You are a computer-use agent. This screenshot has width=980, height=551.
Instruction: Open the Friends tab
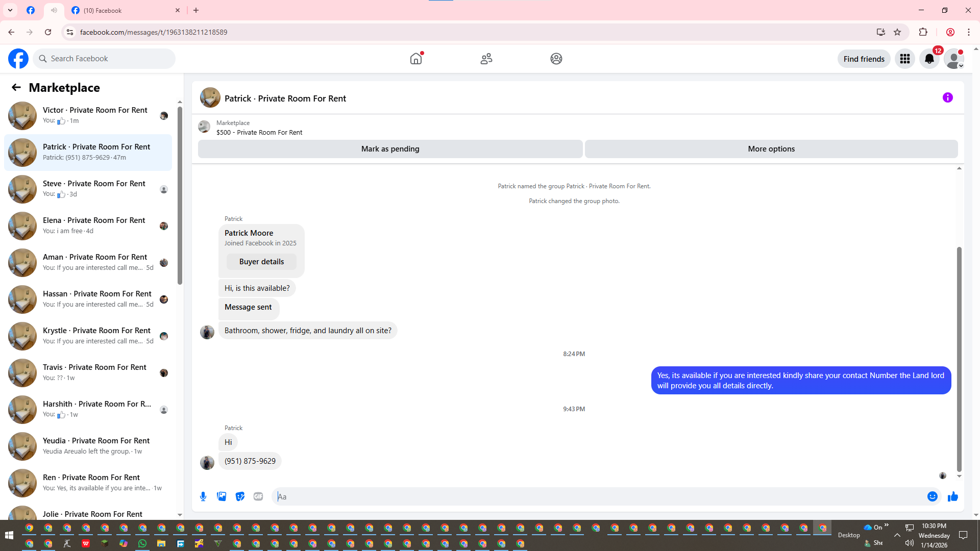pos(486,59)
